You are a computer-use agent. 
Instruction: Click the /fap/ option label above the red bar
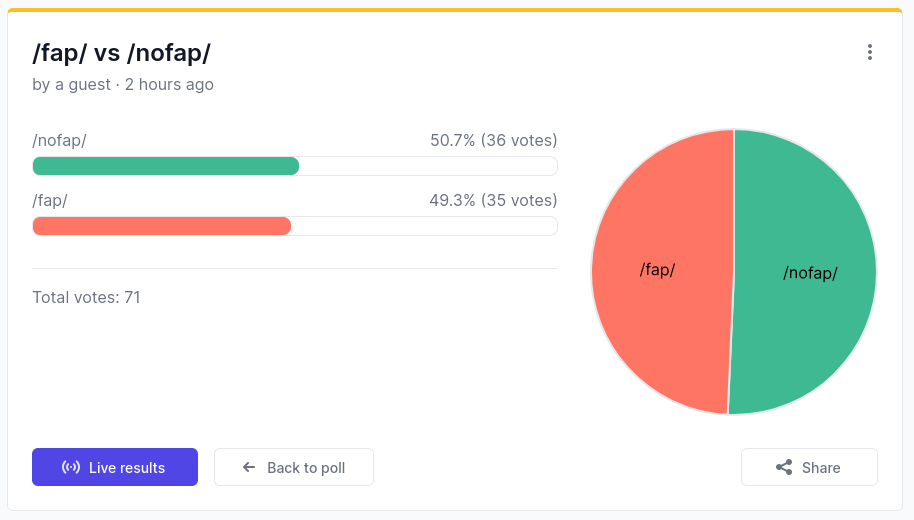(50, 200)
